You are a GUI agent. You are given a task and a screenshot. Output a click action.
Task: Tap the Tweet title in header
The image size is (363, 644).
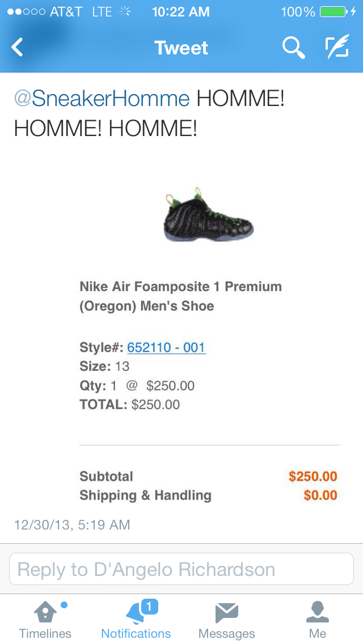click(x=181, y=48)
